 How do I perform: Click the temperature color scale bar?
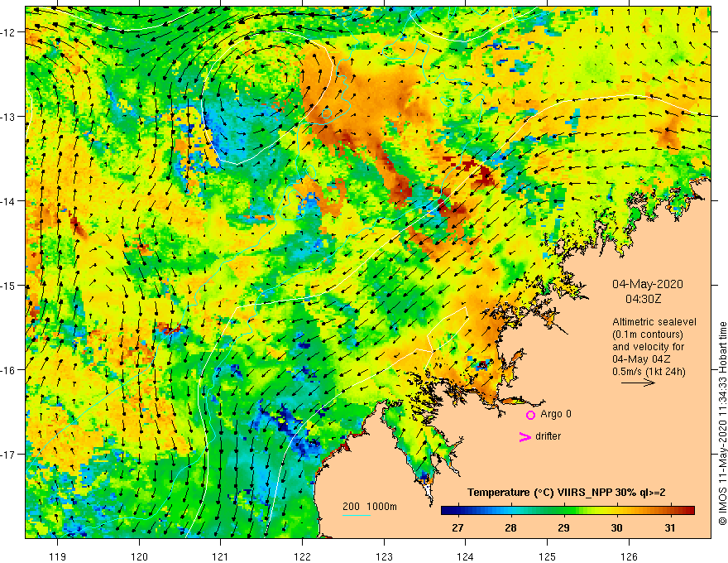[568, 510]
